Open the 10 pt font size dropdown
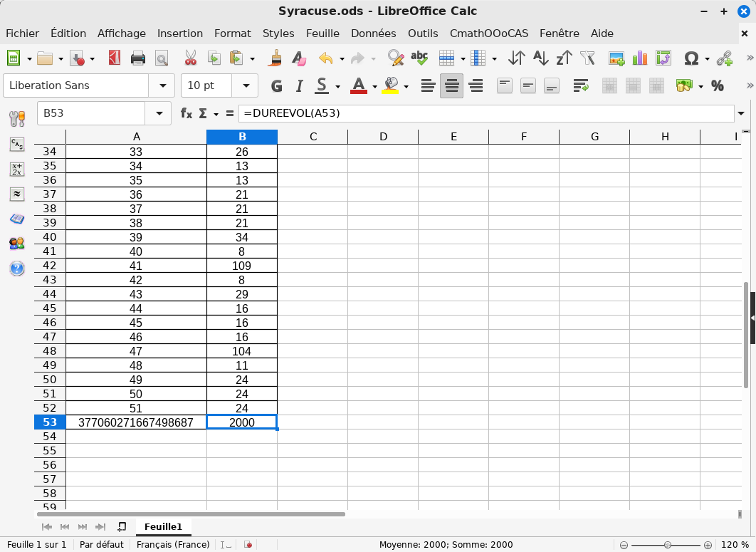 (246, 85)
